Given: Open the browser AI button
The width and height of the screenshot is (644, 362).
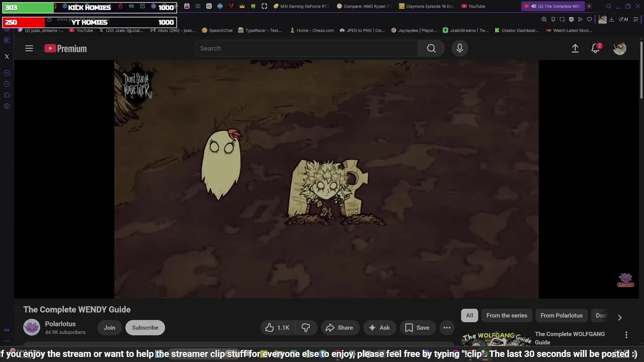Looking at the screenshot, I should (x=624, y=19).
